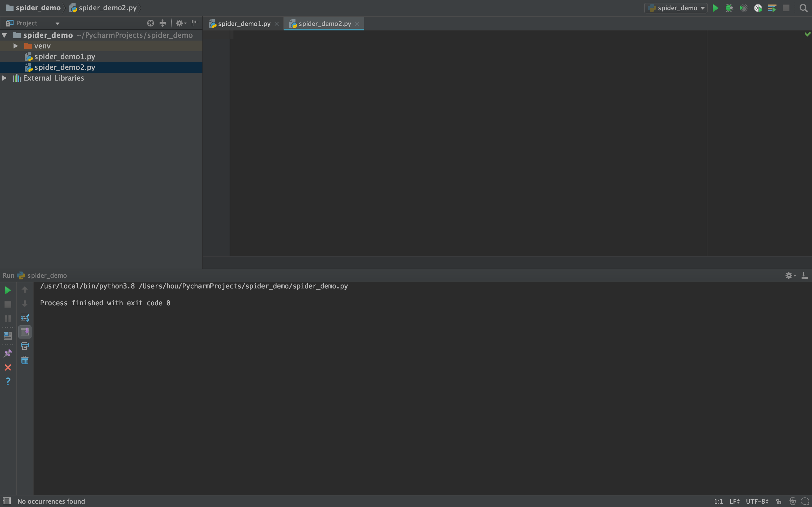Image resolution: width=812 pixels, height=507 pixels.
Task: Run with Coverage from the top toolbar
Action: click(x=743, y=8)
